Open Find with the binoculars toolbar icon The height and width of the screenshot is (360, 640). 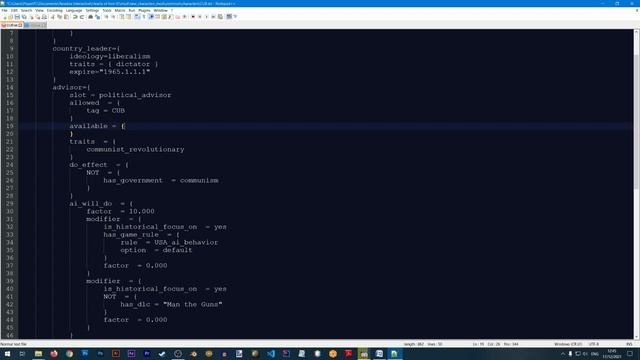pyautogui.click(x=91, y=17)
